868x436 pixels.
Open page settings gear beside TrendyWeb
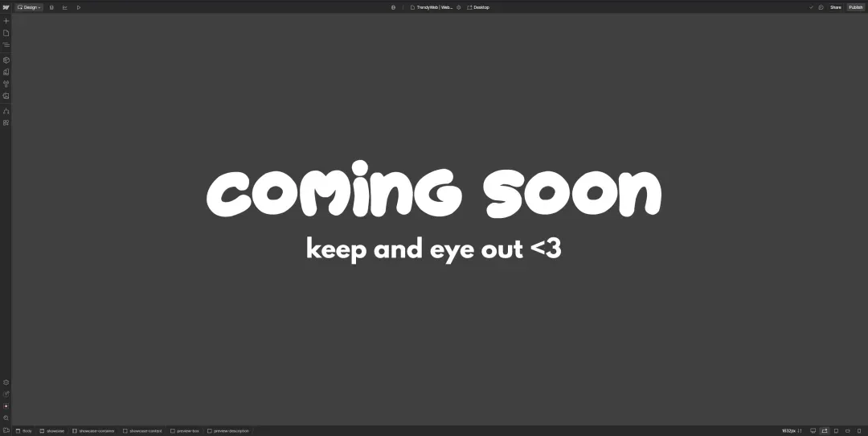point(458,7)
